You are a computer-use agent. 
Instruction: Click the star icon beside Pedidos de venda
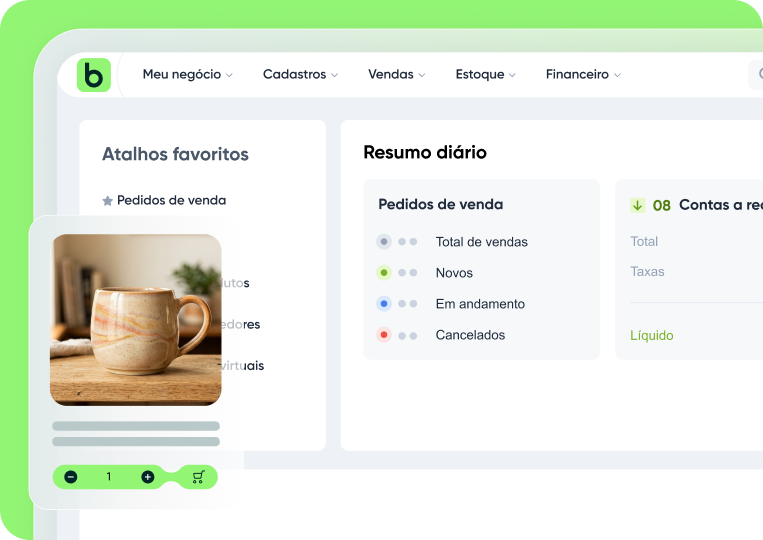pos(108,201)
